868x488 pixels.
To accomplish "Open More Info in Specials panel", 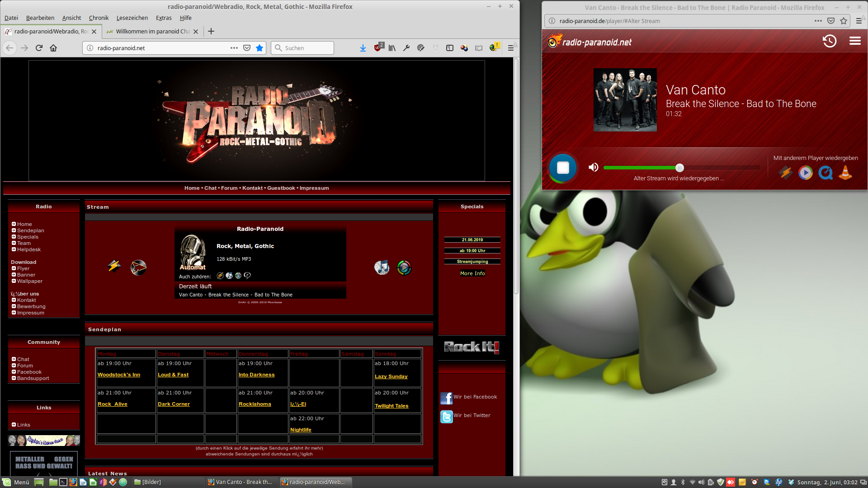I will pyautogui.click(x=472, y=273).
